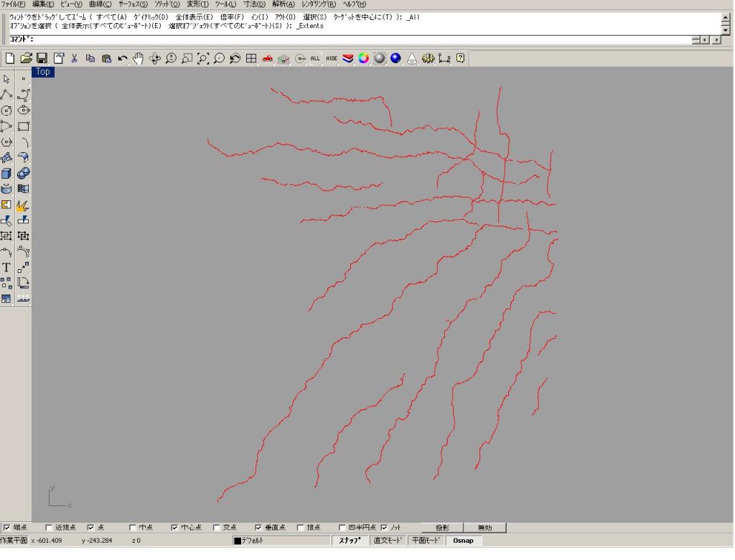Click the Copy to clipboard icon
The width and height of the screenshot is (735, 560).
(90, 58)
